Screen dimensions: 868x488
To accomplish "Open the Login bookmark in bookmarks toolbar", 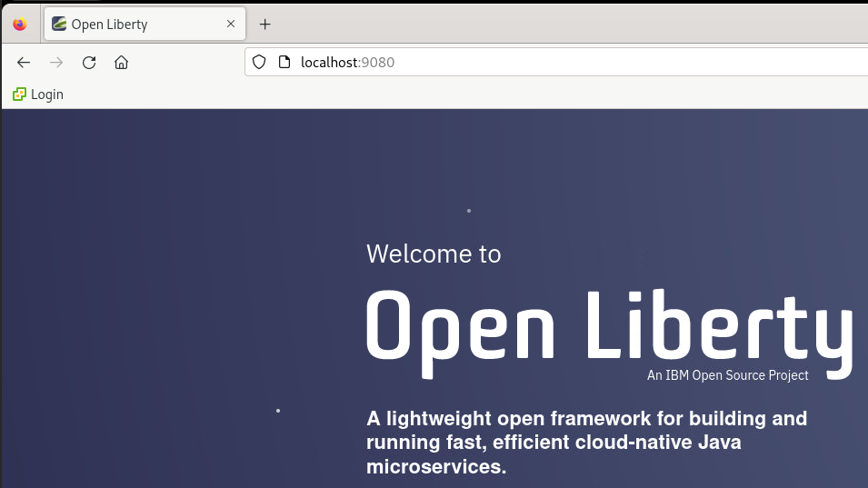I will 46,95.
